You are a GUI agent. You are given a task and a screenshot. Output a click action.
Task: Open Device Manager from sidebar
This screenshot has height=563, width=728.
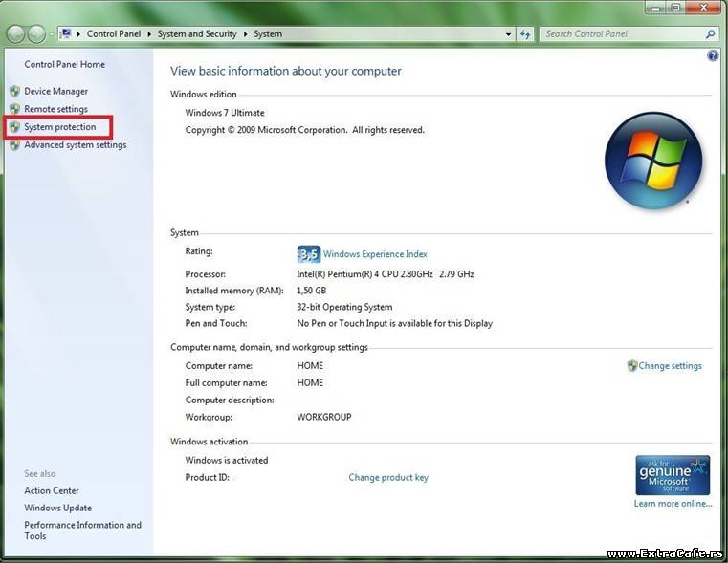pos(56,91)
